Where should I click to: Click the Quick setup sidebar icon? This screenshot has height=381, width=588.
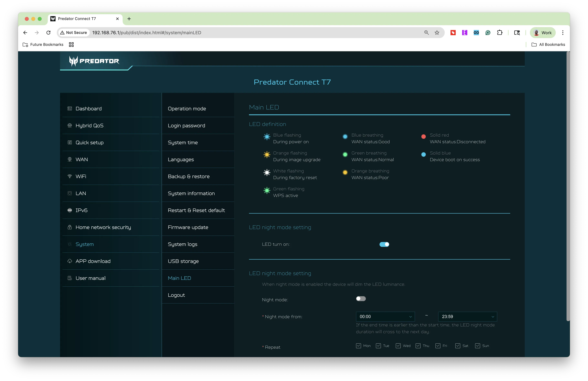coord(70,142)
